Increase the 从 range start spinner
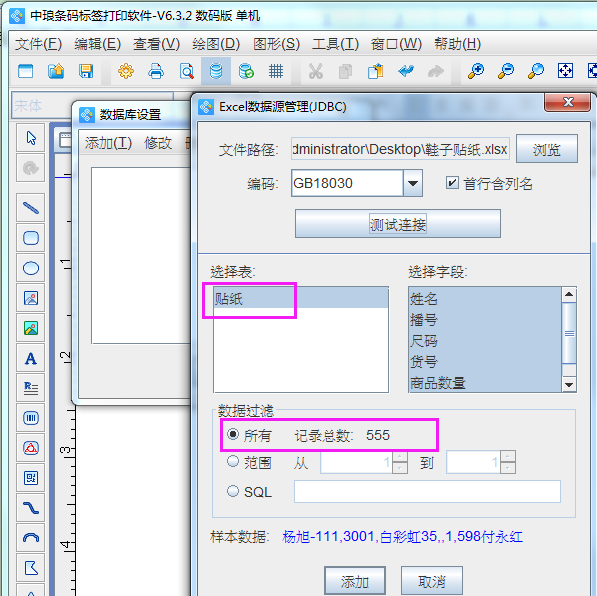The image size is (597, 596). 399,457
